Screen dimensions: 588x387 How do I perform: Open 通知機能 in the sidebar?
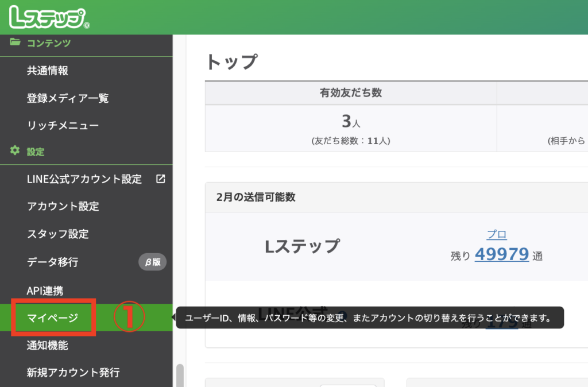(x=48, y=346)
